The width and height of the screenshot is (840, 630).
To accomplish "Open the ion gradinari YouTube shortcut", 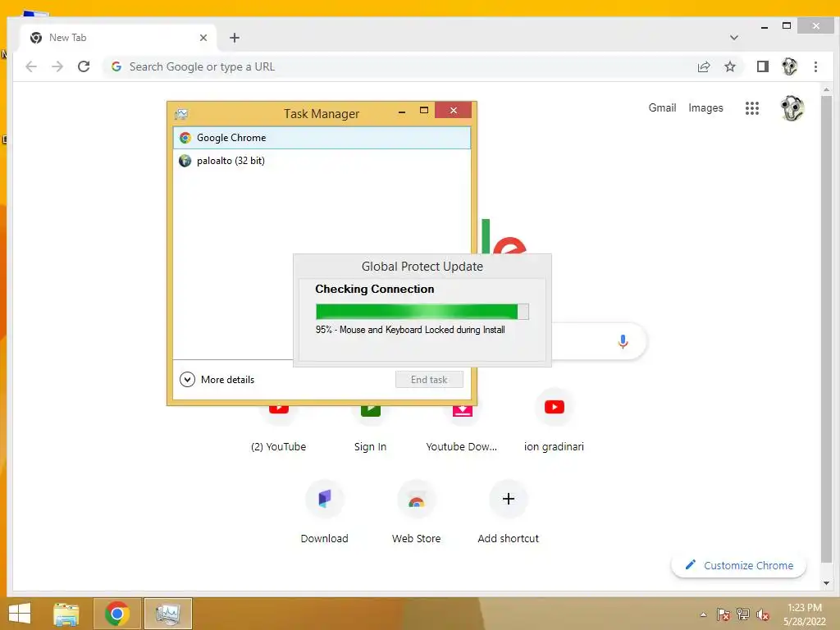I will tap(554, 407).
